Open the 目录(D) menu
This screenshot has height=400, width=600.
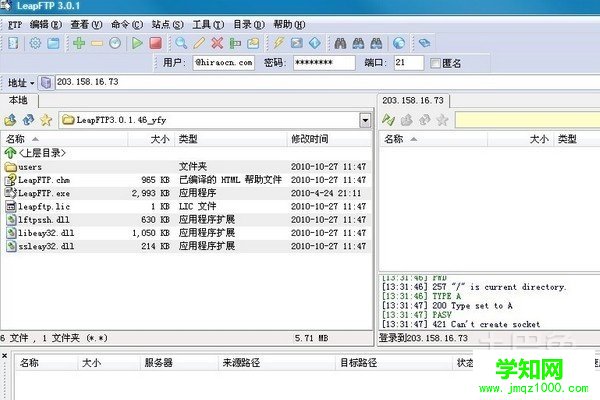click(x=249, y=25)
